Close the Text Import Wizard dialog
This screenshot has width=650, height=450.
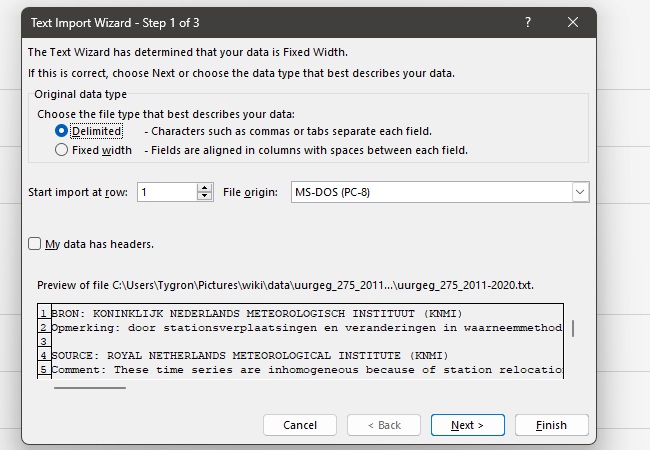click(x=573, y=23)
